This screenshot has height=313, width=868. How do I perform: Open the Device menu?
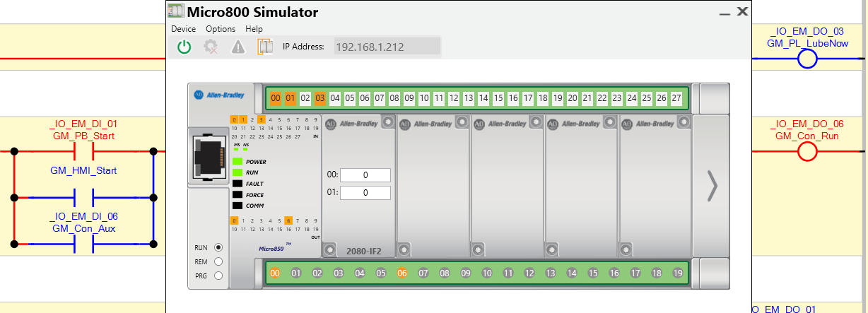(x=183, y=29)
